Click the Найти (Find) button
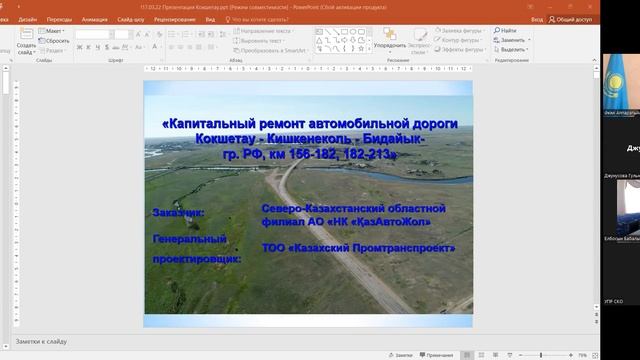The height and width of the screenshot is (360, 640). [505, 31]
